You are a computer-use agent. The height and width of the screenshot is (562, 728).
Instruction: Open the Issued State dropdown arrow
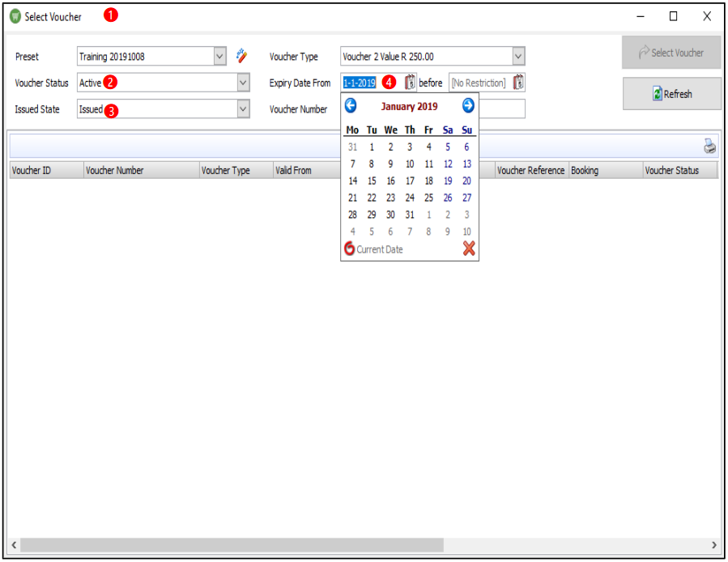pyautogui.click(x=243, y=109)
